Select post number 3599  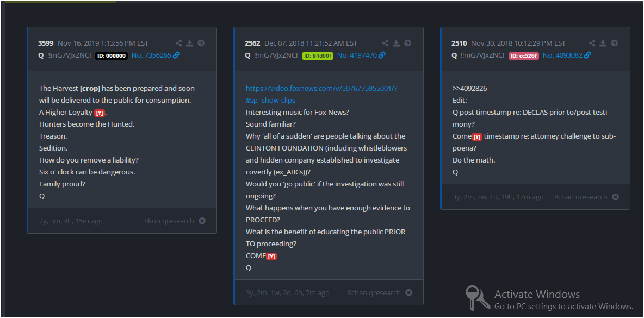pos(46,43)
